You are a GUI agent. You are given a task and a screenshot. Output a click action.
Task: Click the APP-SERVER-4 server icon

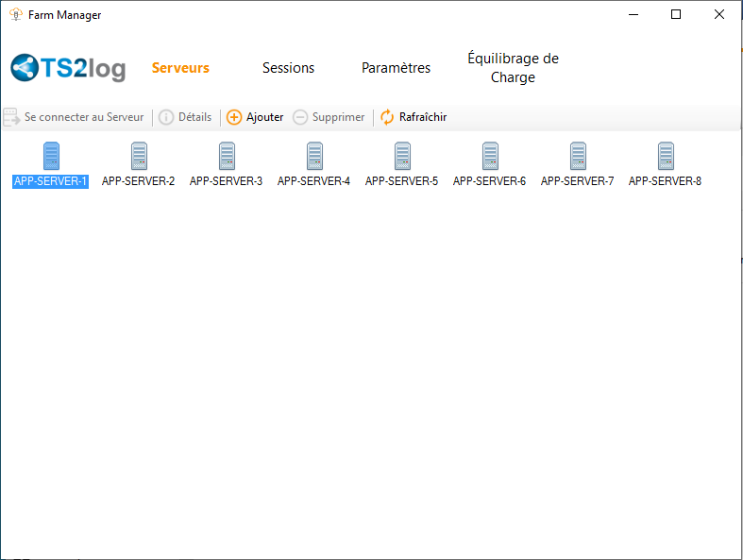(314, 157)
